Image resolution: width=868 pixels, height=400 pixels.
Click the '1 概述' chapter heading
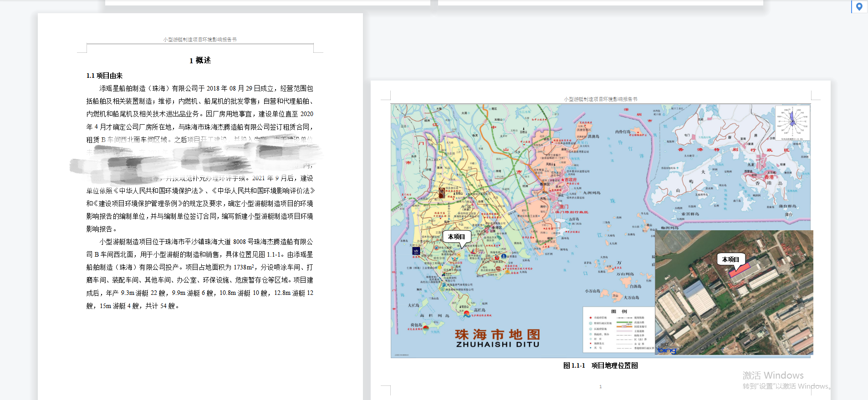point(200,60)
